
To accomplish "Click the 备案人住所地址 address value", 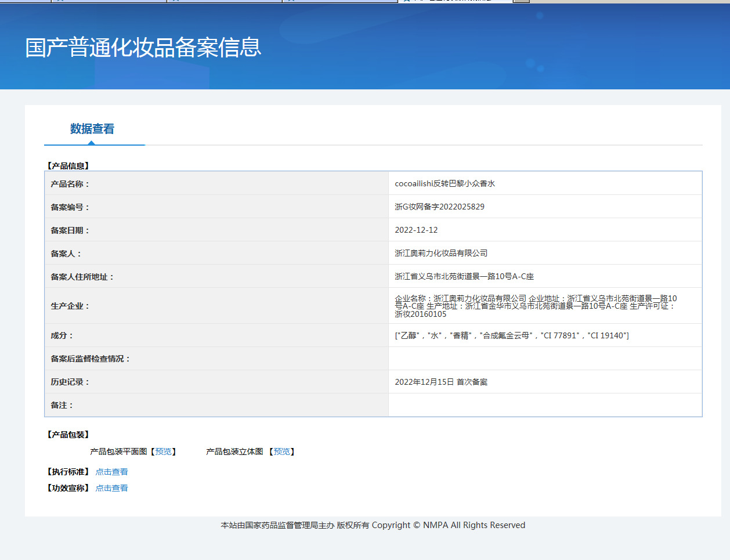I will (464, 276).
